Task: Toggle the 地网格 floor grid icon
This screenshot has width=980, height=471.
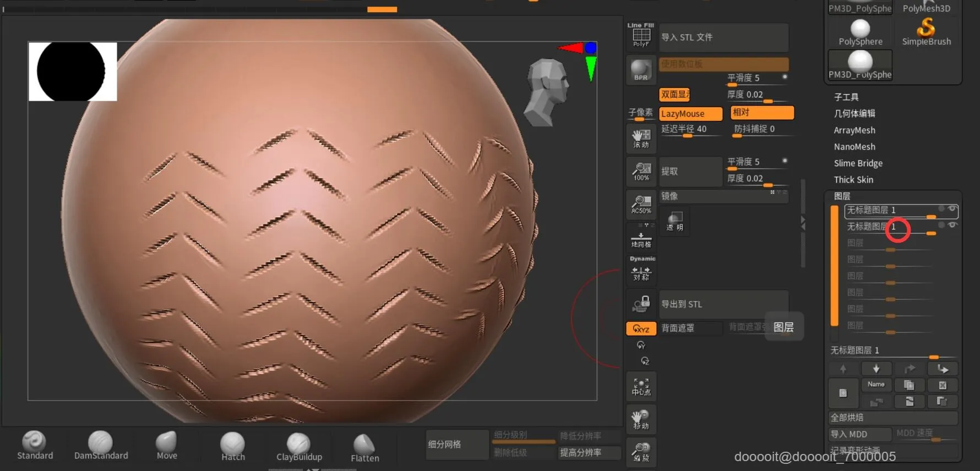Action: click(x=641, y=237)
